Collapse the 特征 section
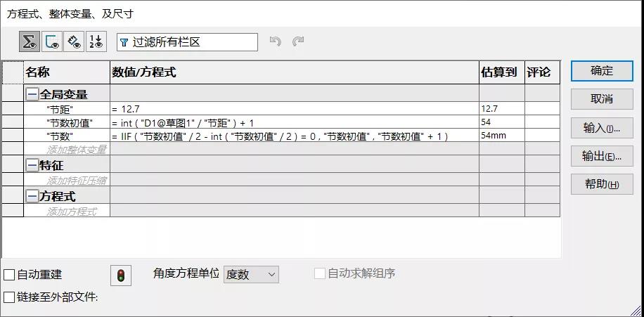This screenshot has height=317, width=644. [x=32, y=165]
